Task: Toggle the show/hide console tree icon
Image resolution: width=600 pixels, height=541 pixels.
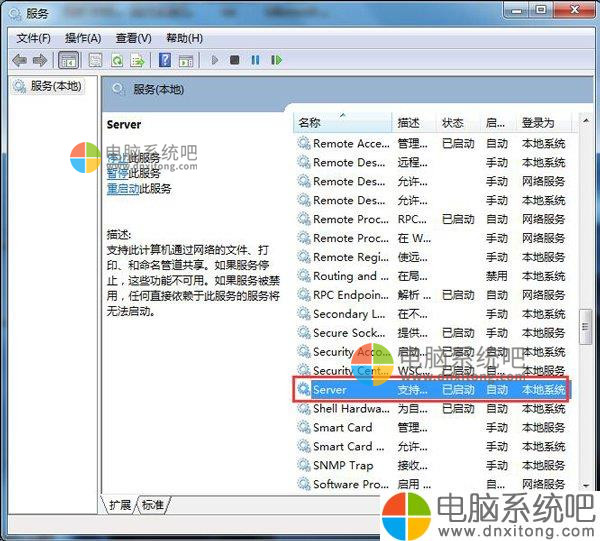Action: [x=70, y=60]
